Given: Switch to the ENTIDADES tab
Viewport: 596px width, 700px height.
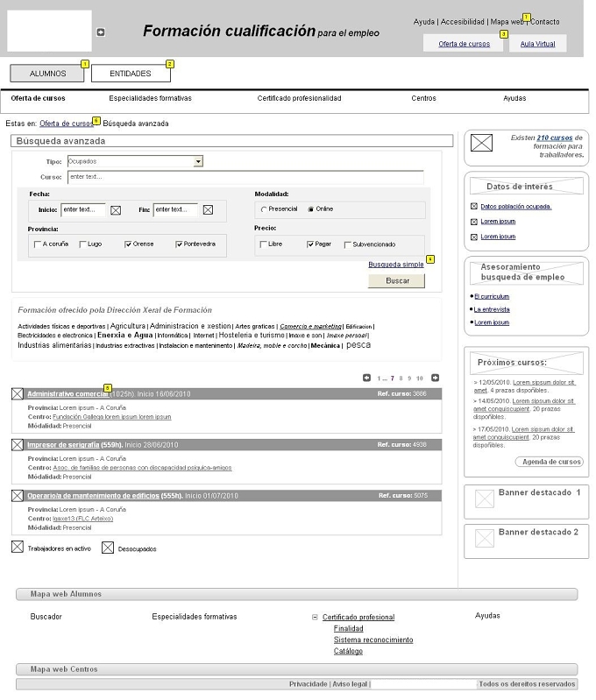Looking at the screenshot, I should (x=131, y=74).
